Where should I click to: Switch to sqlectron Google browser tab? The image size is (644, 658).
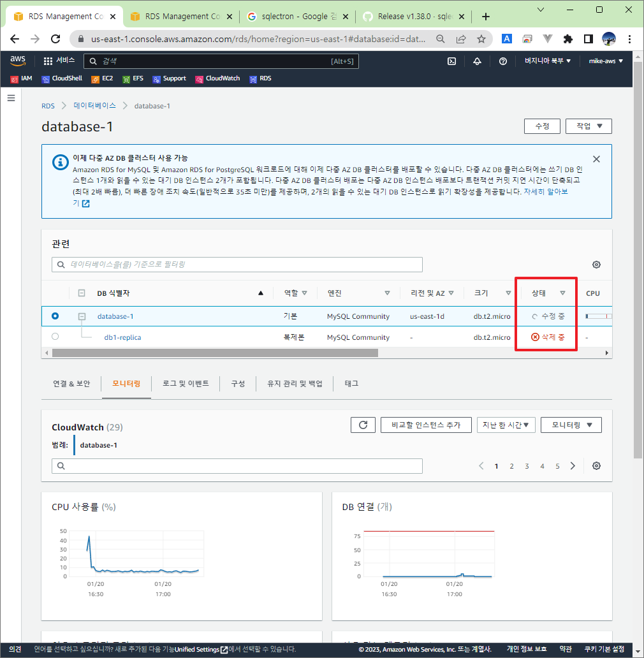[x=298, y=17]
